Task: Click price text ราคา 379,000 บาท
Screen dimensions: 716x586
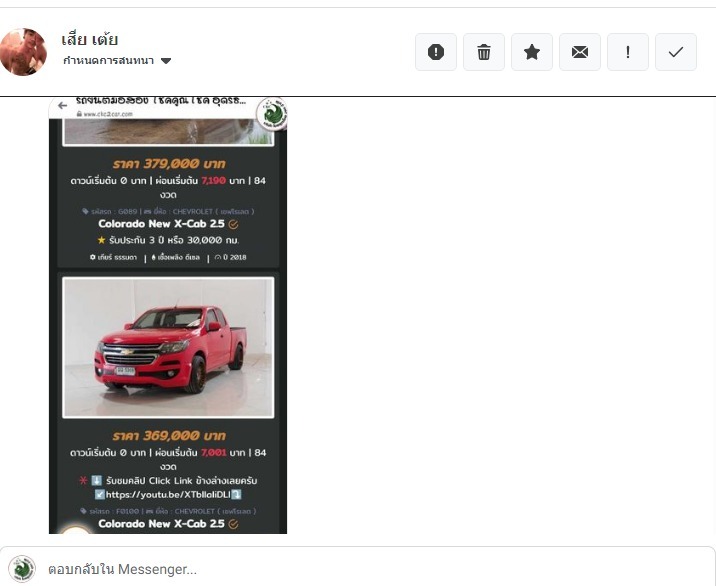Action: pos(169,164)
